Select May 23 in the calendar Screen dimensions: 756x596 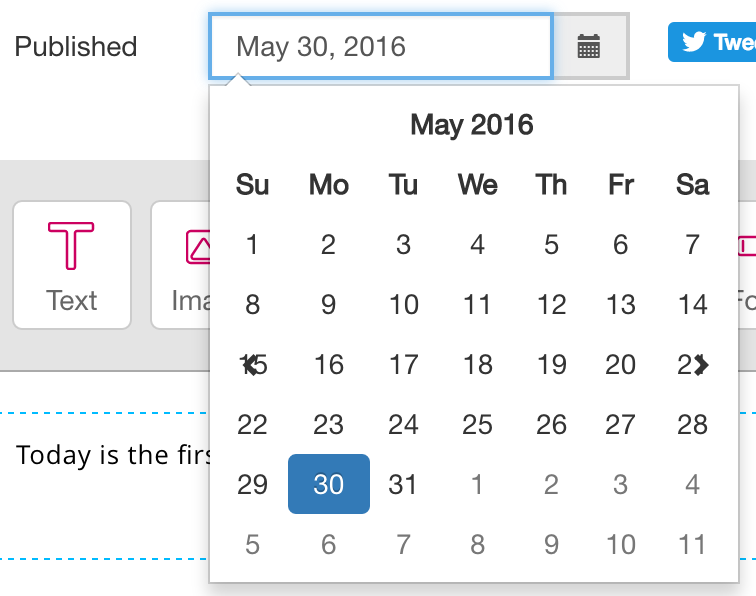pyautogui.click(x=329, y=424)
